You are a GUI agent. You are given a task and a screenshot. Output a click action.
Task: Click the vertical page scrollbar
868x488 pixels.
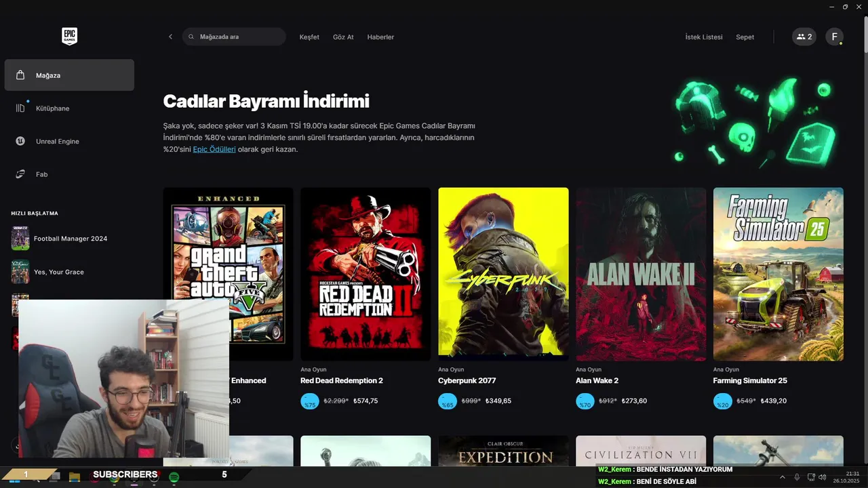[865, 34]
